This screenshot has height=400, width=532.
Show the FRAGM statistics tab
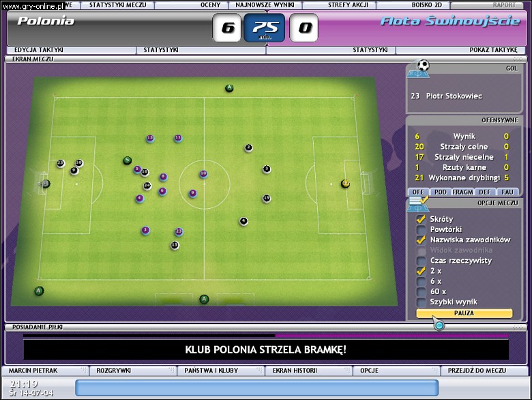tap(463, 192)
